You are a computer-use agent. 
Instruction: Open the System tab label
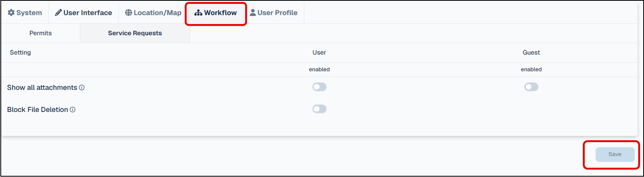[x=29, y=12]
